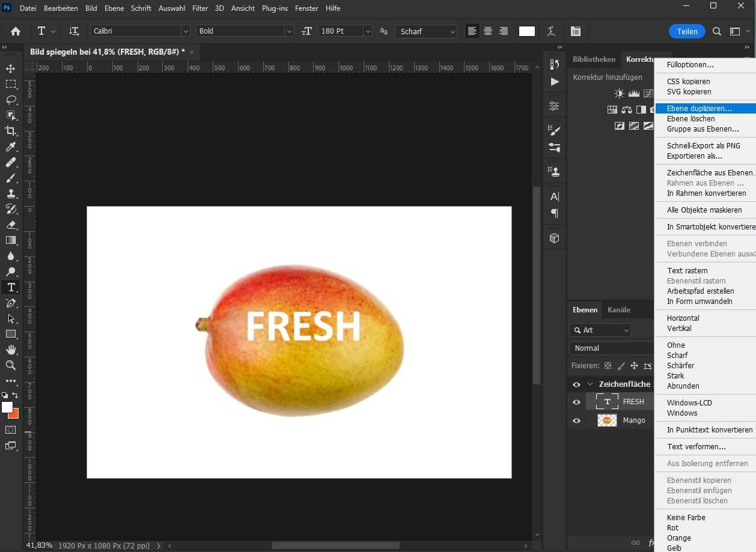
Task: Add a Brightness/Contrast adjustment from Korrekturen panel
Action: [618, 93]
